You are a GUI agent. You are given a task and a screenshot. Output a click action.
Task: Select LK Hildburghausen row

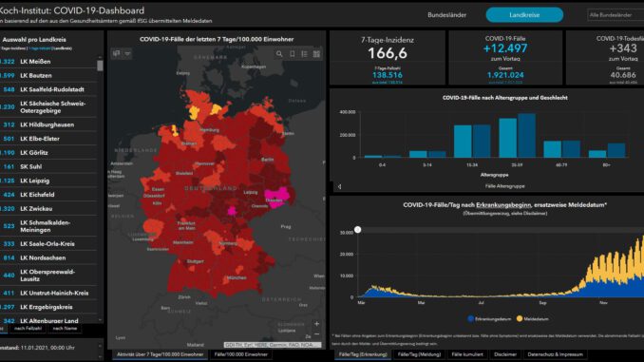(48, 124)
